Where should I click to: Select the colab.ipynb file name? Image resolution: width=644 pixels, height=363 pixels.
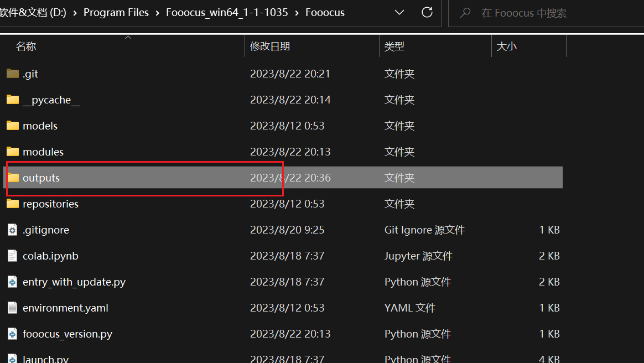[50, 256]
